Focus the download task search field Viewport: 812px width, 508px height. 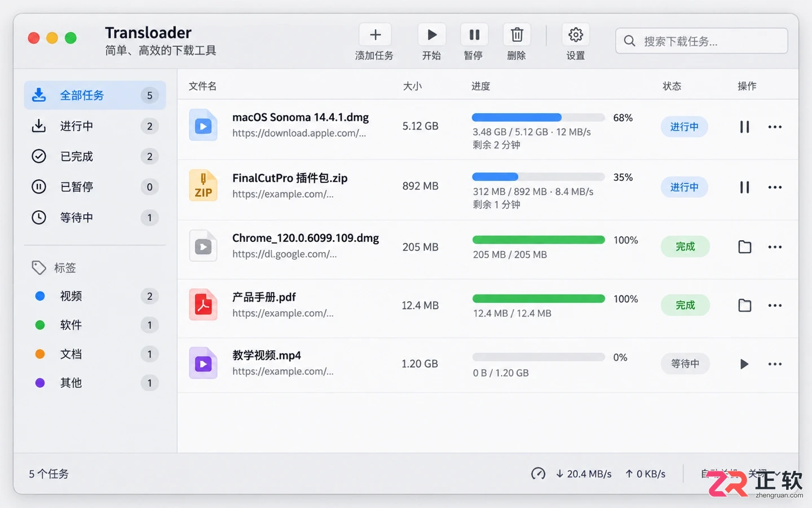701,41
